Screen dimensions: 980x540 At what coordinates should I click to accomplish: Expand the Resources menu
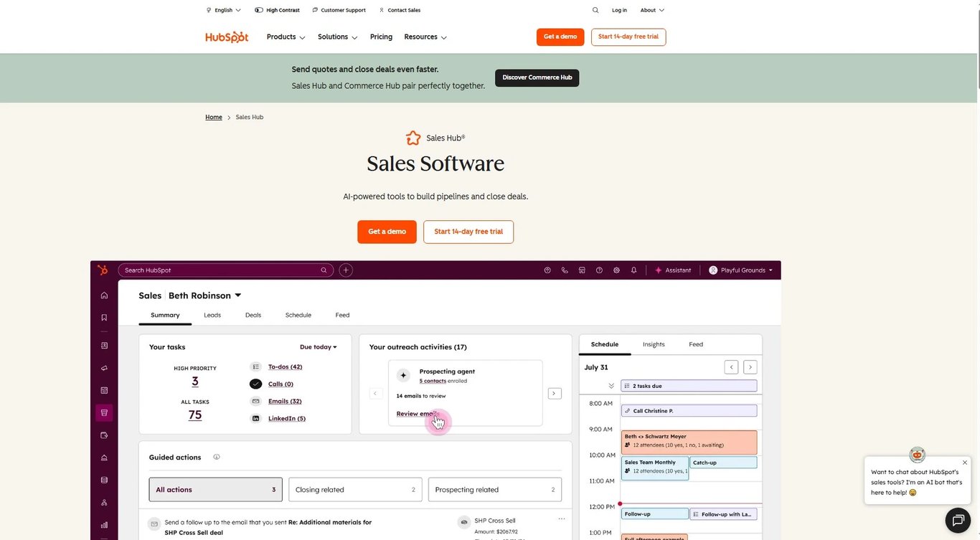click(425, 37)
